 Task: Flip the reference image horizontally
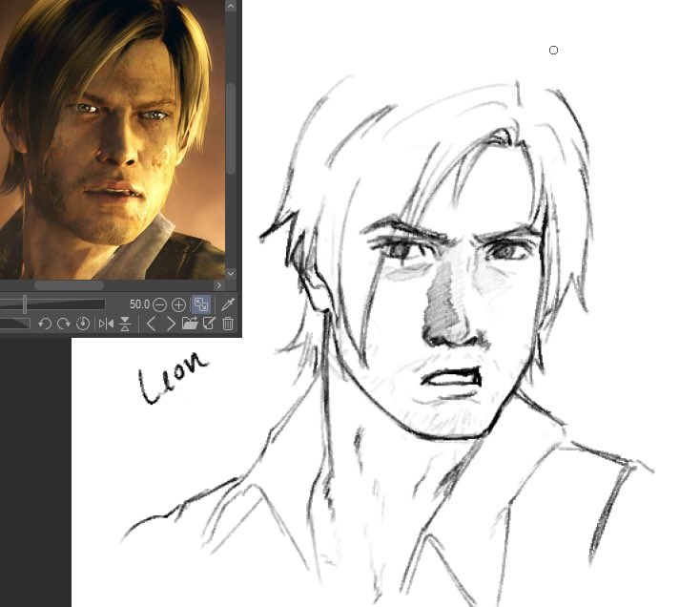coord(106,324)
